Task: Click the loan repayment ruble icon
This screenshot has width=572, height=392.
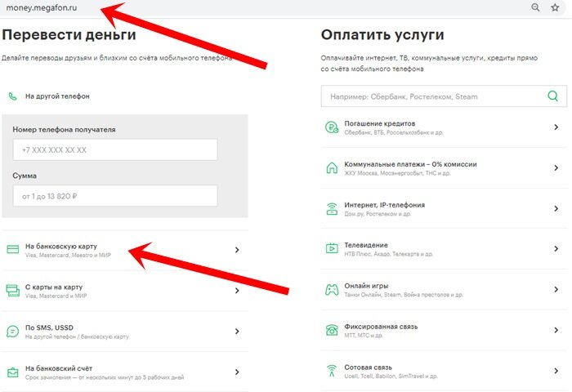Action: click(332, 127)
